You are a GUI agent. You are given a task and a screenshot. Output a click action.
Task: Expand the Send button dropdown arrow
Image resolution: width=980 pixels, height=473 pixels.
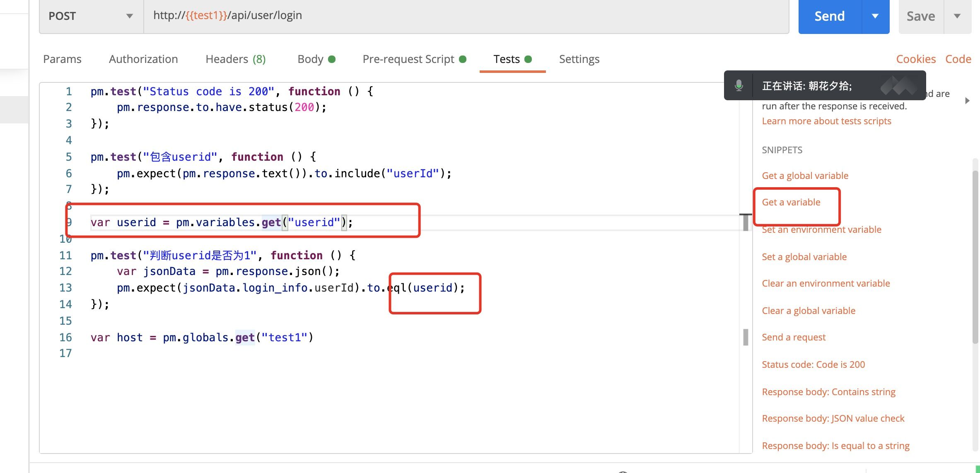875,16
